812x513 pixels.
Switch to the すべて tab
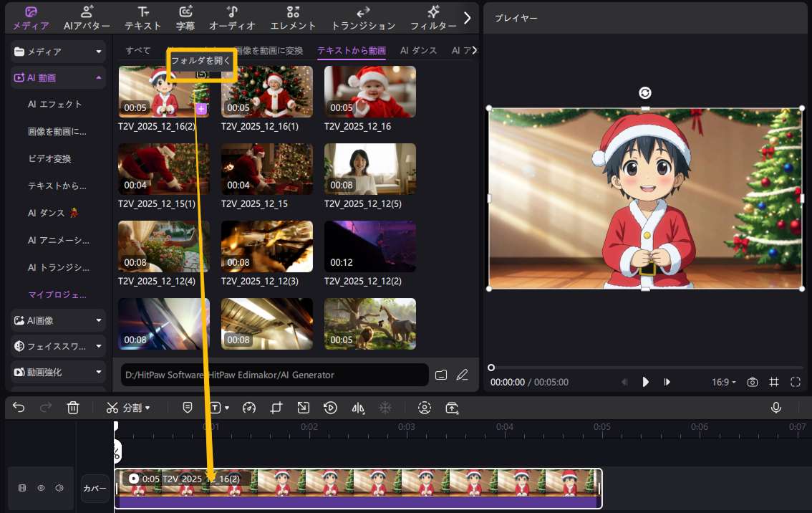tap(137, 50)
